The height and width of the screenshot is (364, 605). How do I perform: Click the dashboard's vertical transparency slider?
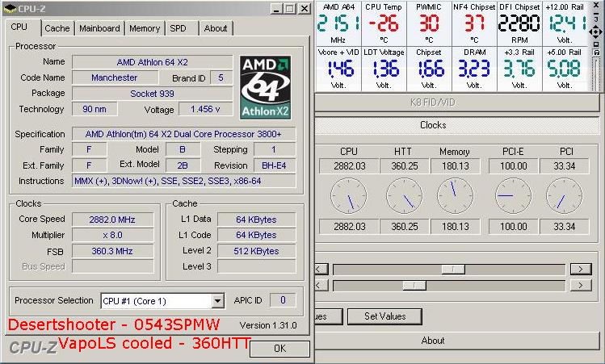click(596, 74)
